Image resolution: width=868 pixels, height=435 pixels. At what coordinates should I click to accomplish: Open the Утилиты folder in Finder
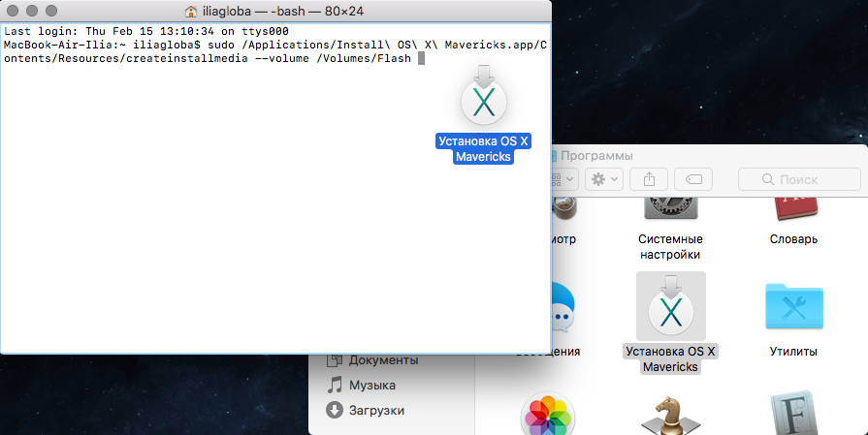tap(794, 308)
